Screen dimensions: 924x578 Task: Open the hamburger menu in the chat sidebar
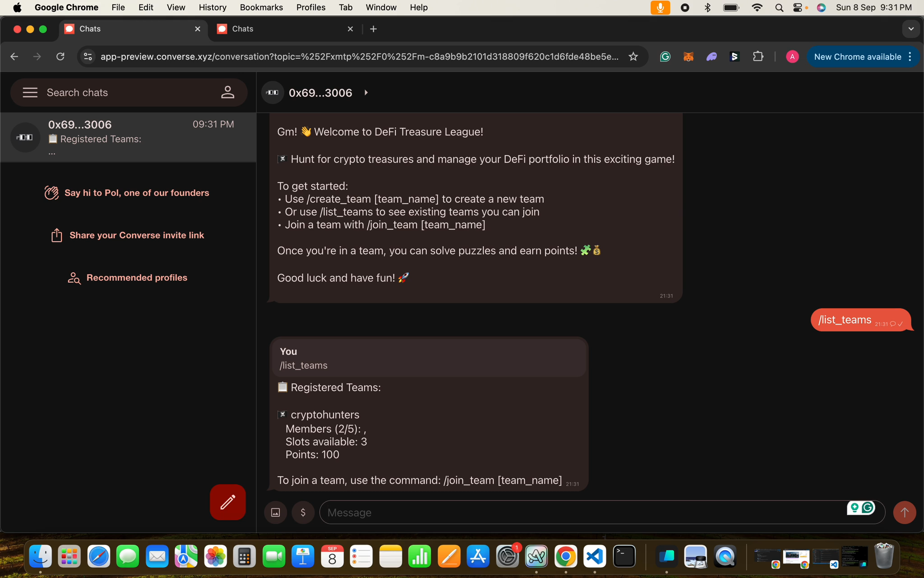[30, 93]
